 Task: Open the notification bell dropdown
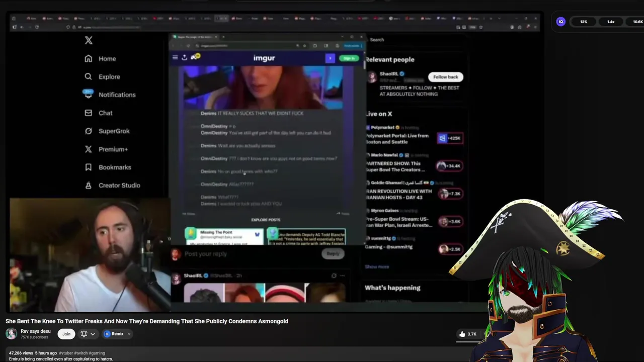(x=88, y=334)
